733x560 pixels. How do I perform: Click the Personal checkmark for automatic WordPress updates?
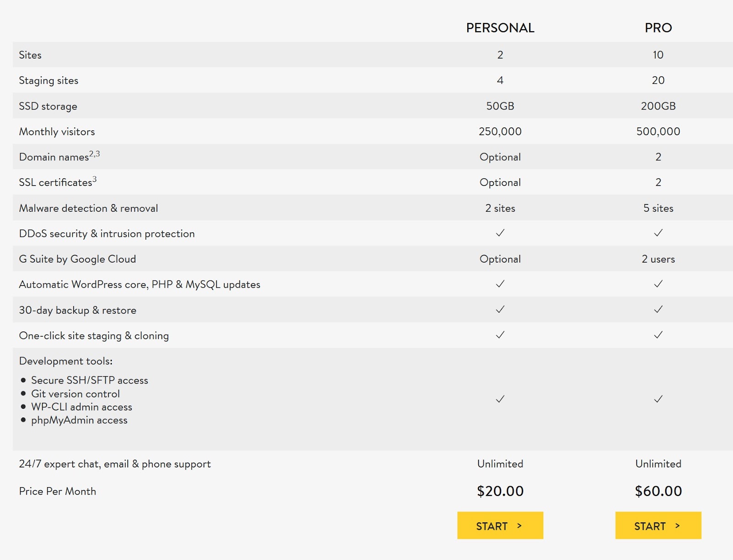point(500,284)
